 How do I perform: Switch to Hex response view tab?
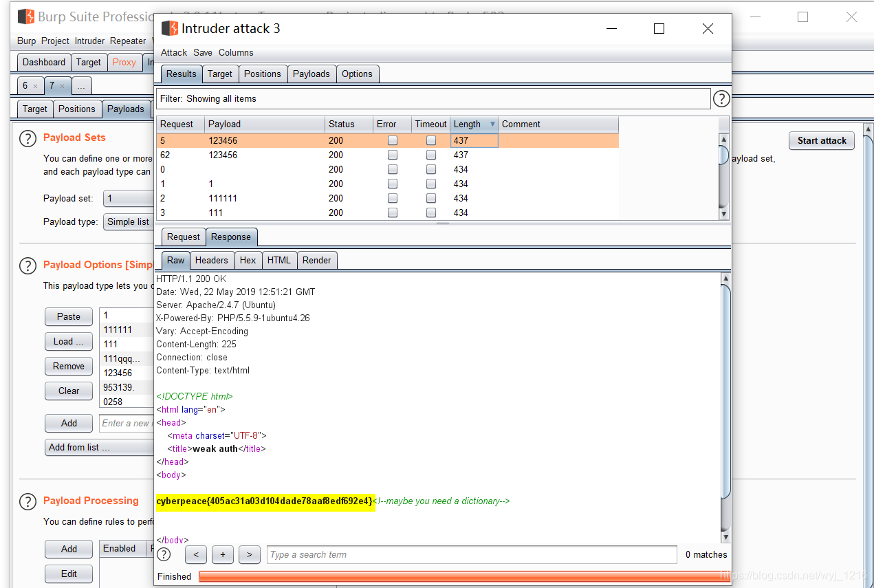(248, 260)
